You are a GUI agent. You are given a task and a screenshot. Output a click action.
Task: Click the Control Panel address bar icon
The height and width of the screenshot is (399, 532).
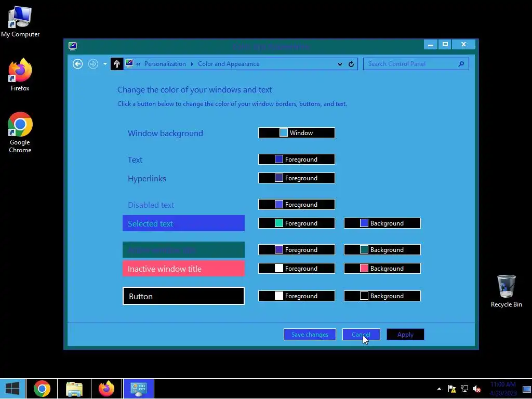tap(129, 63)
